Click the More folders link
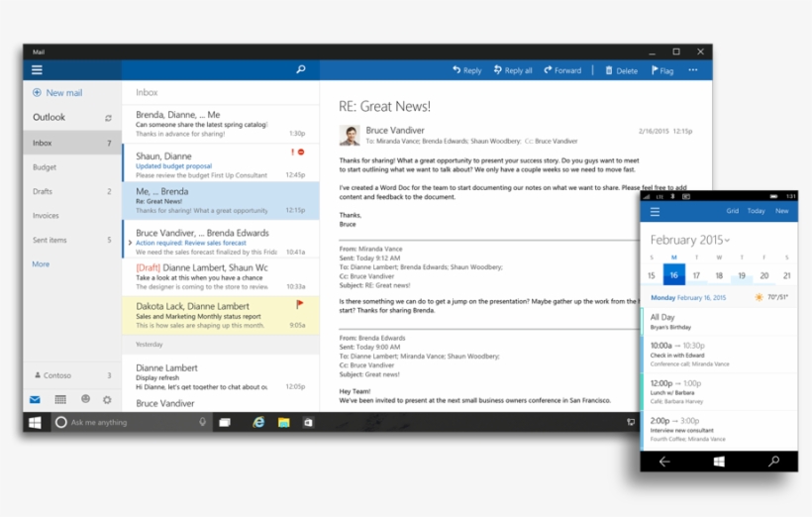812x517 pixels. tap(41, 264)
